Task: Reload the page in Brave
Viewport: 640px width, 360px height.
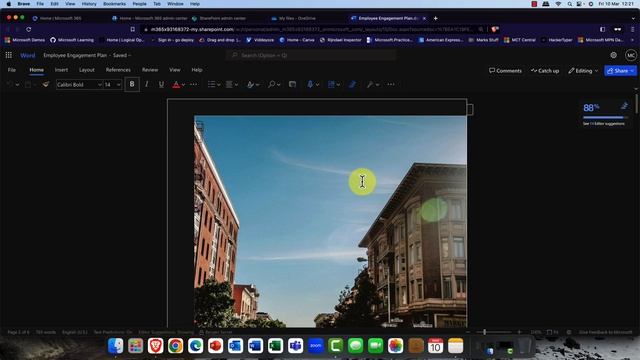Action: pyautogui.click(x=29, y=29)
